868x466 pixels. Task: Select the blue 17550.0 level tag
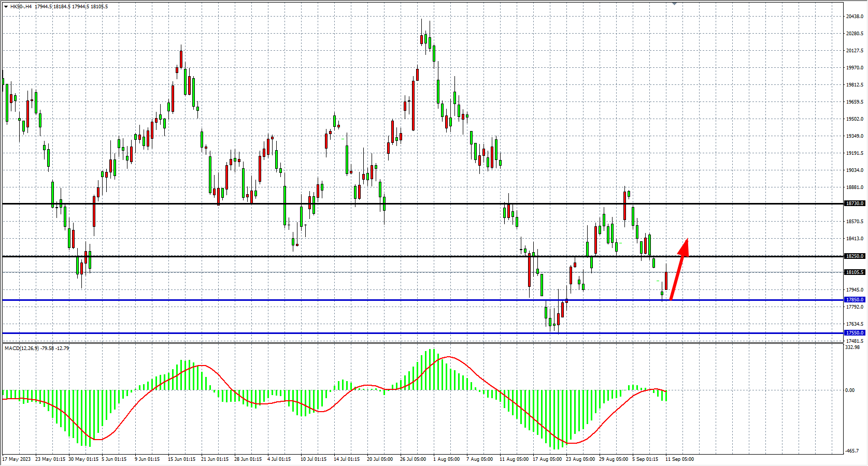[x=855, y=333]
